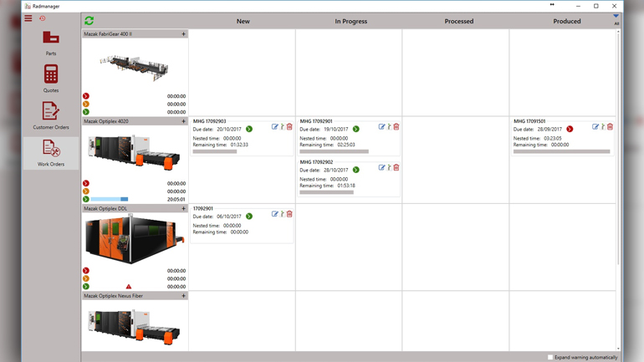
Task: Click the MHG 17092903 card title
Action: pos(209,121)
